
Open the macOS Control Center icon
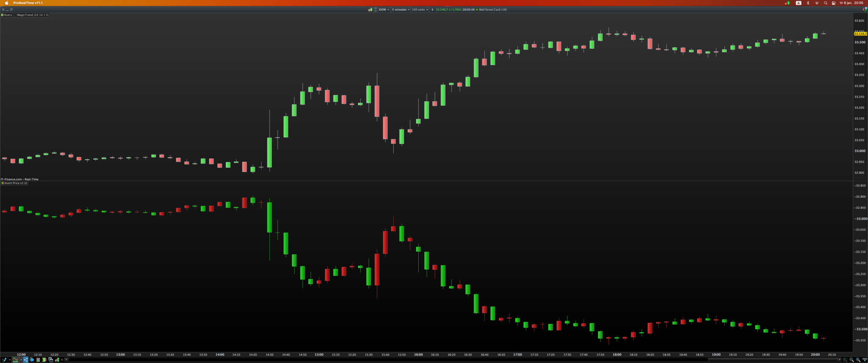pos(834,3)
